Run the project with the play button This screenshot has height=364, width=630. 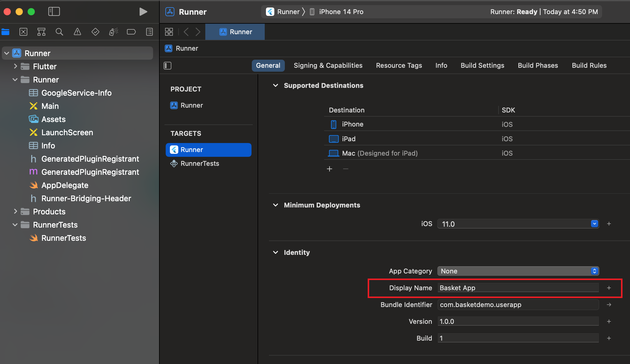pos(143,12)
